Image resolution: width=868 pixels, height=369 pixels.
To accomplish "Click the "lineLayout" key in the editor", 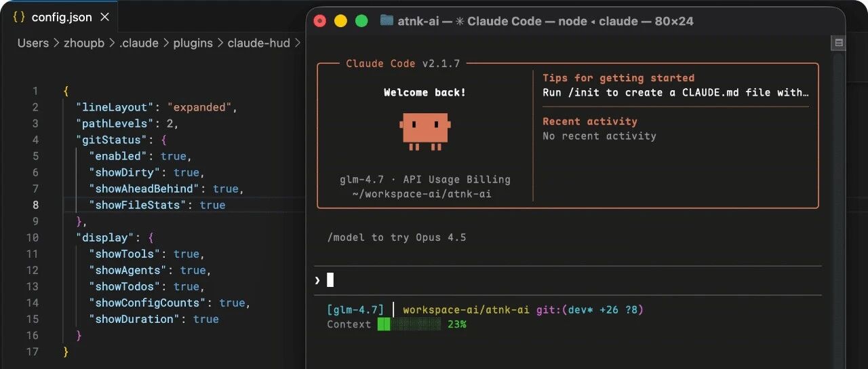I will pyautogui.click(x=115, y=107).
